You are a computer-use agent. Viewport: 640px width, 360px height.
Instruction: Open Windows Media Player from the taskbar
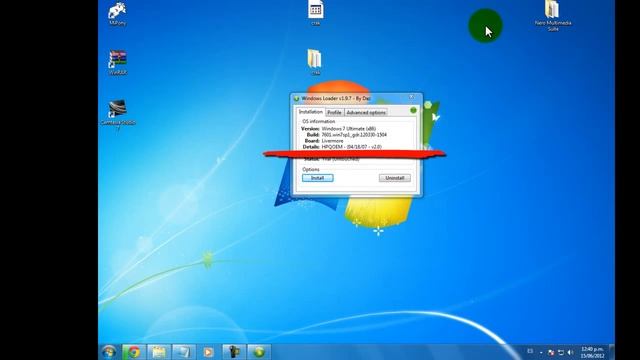(208, 352)
